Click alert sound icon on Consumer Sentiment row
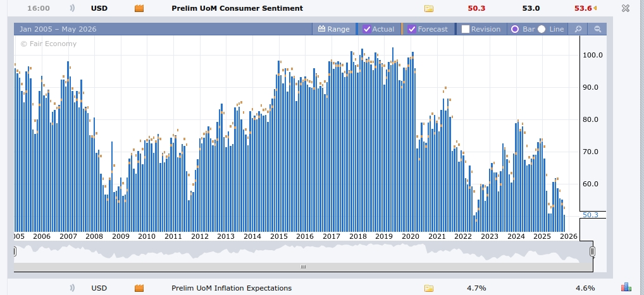Image resolution: width=644 pixels, height=295 pixels. click(71, 8)
